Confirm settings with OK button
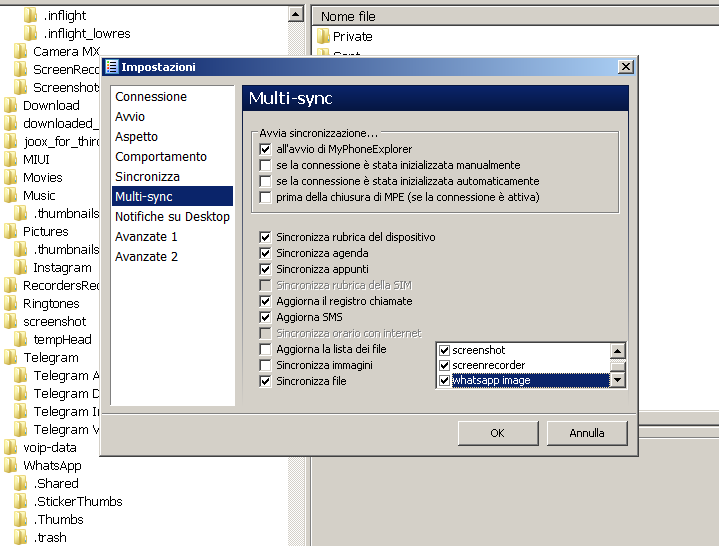 497,433
